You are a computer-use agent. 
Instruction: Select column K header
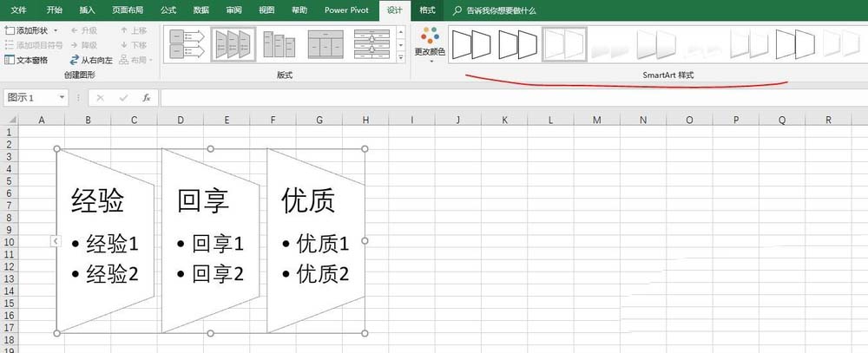[x=504, y=120]
